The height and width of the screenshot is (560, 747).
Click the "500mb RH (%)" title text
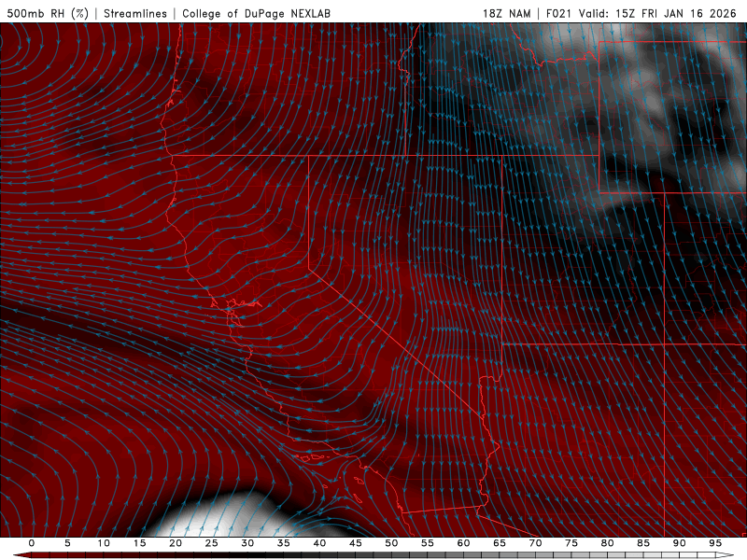coord(48,13)
